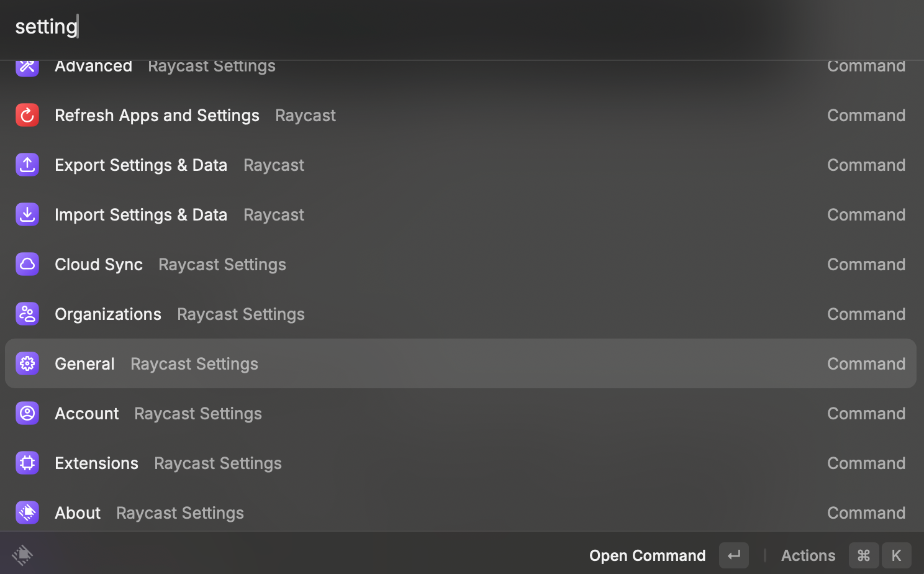Click the About Raycast logo icon
This screenshot has height=574, width=924.
(27, 512)
